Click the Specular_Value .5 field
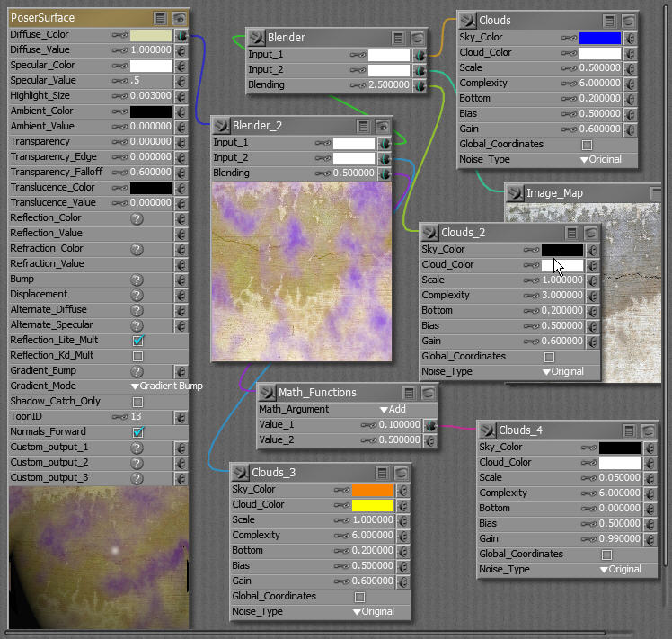 coord(151,81)
